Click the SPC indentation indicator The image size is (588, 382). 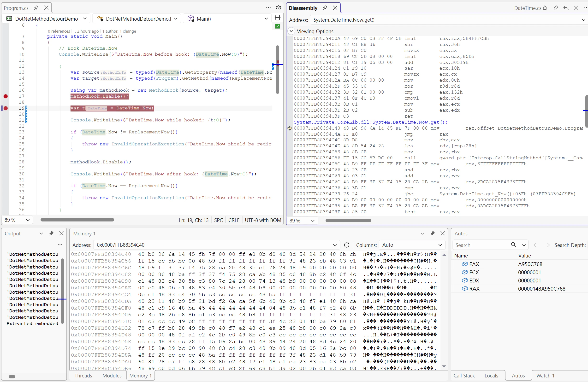218,220
